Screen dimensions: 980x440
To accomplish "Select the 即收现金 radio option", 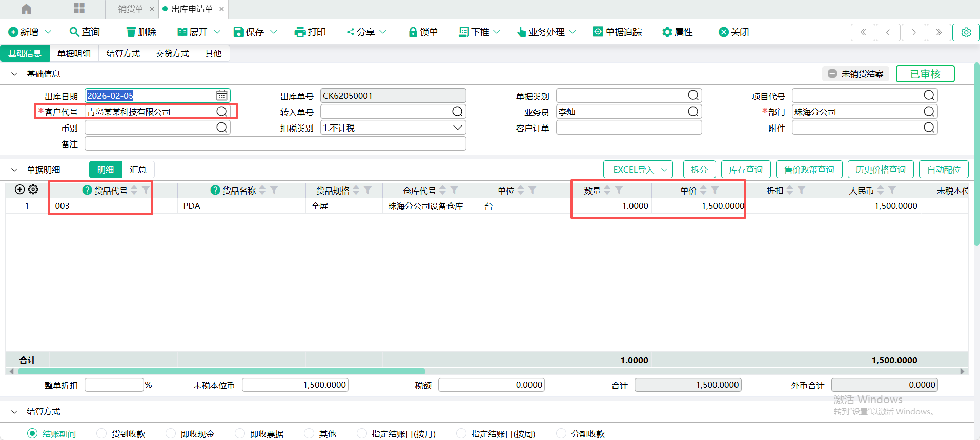I will [171, 433].
